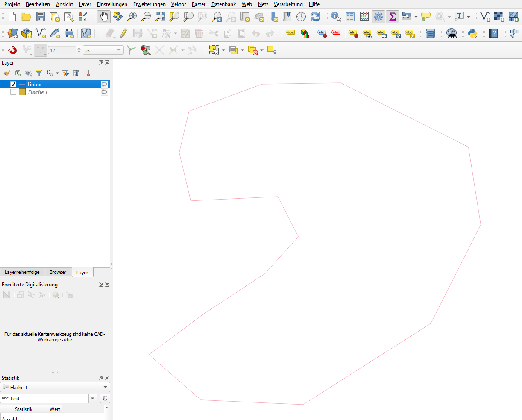Switch to the Browser tab
Image resolution: width=522 pixels, height=420 pixels.
coord(58,272)
